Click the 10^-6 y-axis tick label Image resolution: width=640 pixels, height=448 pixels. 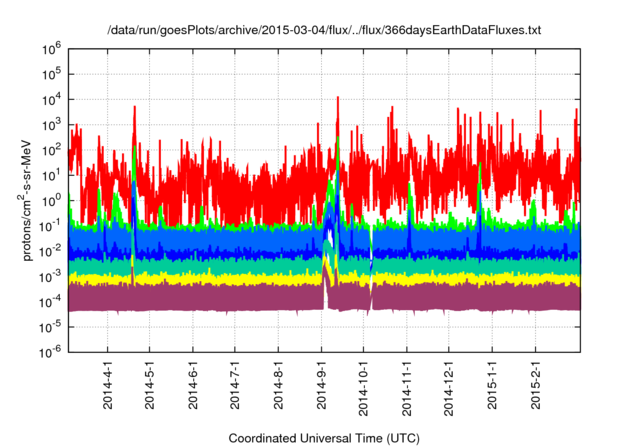click(x=50, y=352)
